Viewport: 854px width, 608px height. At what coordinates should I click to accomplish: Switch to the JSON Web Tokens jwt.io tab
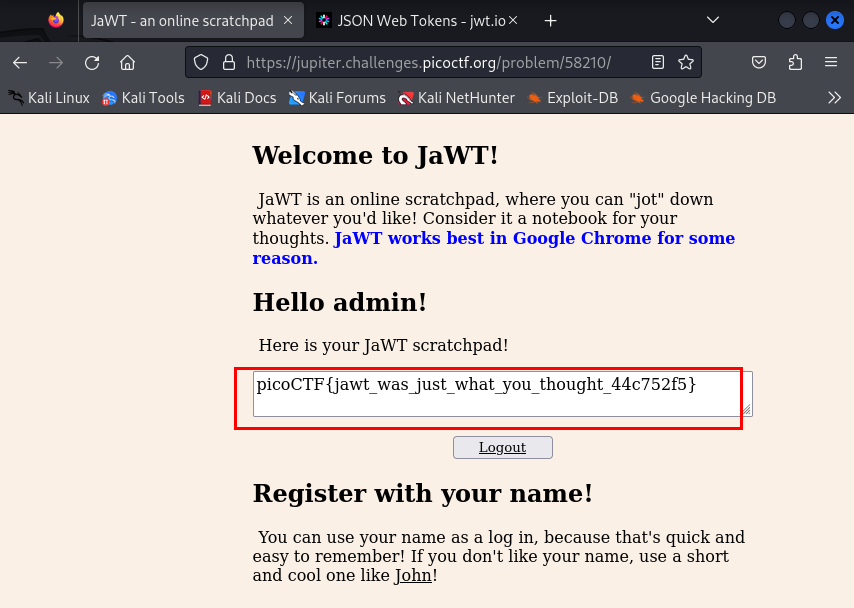click(417, 21)
